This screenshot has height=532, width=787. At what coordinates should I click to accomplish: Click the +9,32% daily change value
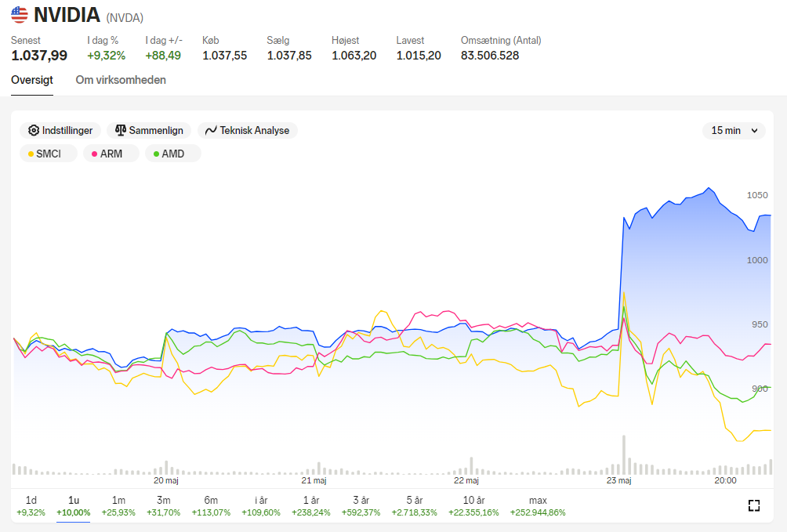coord(107,56)
